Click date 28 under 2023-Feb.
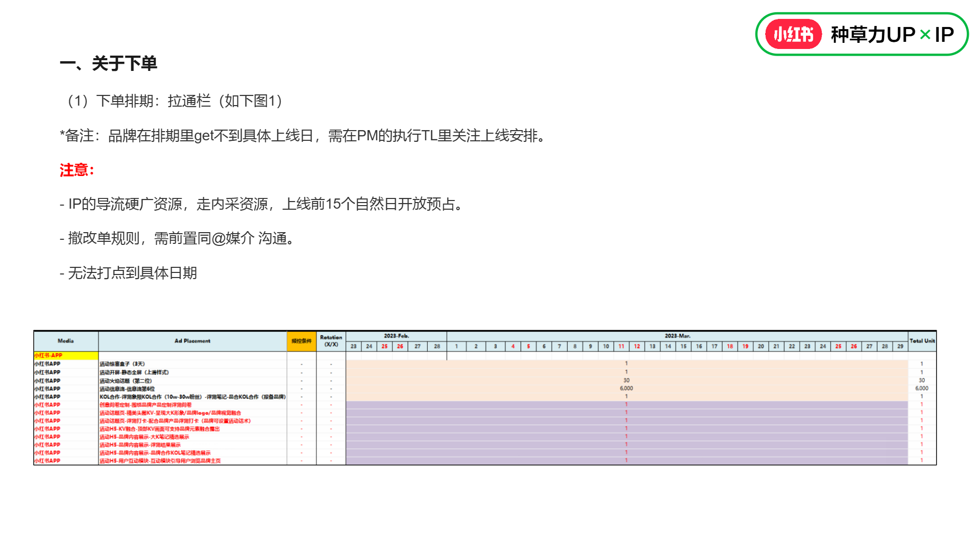Screen dimensions: 980x551 click(x=437, y=346)
